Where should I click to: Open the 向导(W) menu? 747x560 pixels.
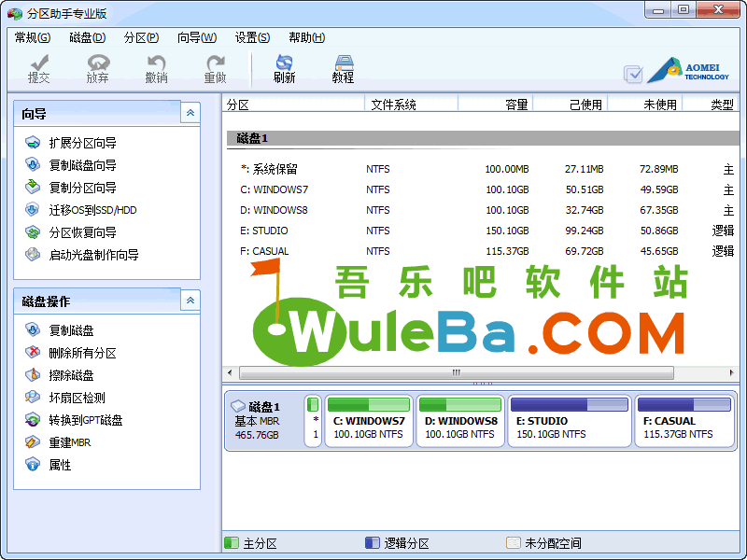[197, 37]
